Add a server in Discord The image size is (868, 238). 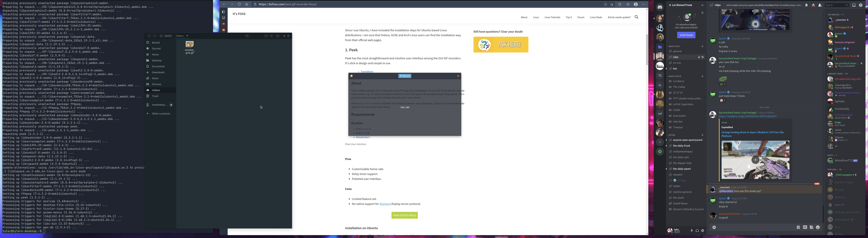tap(660, 142)
